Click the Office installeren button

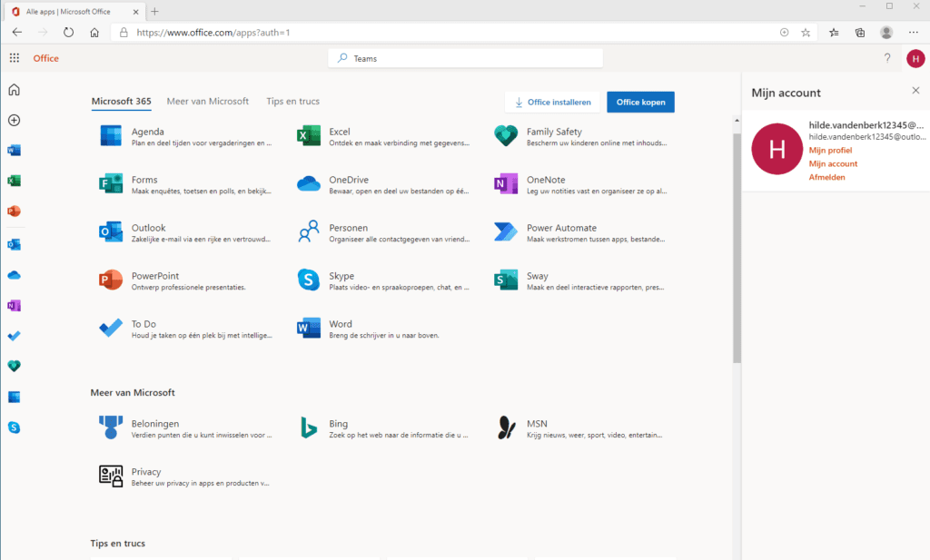[x=552, y=102]
